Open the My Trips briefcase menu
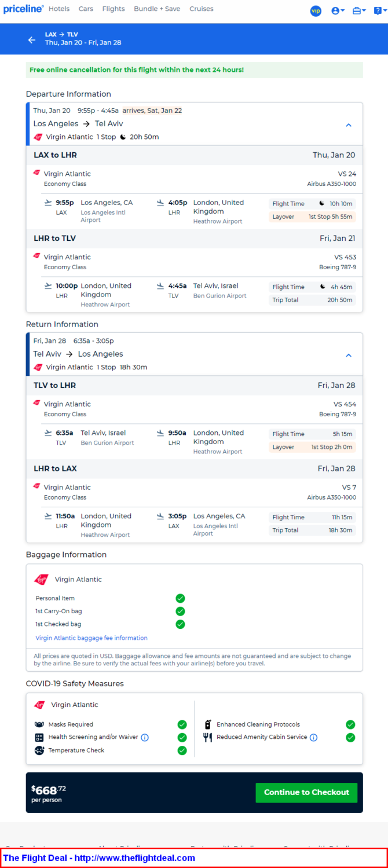This screenshot has height=868, width=388. 359,10
